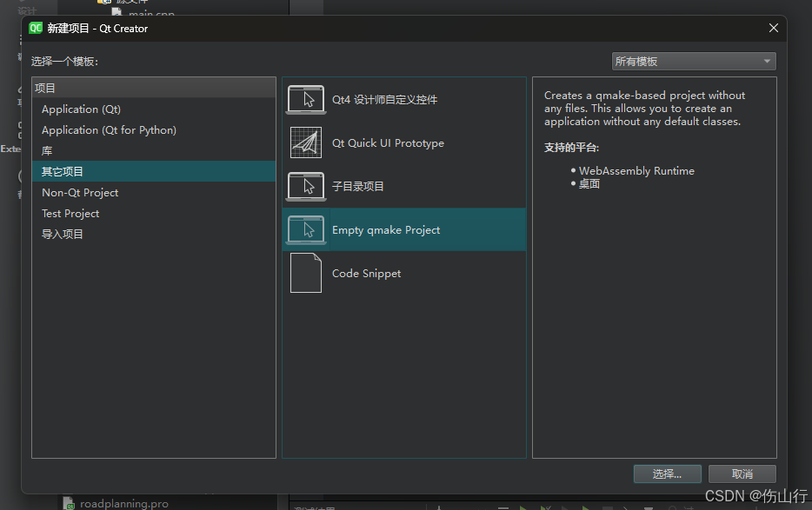Image resolution: width=812 pixels, height=510 pixels.
Task: Choose Qt4 设计师自定义控件 template
Action: pyautogui.click(x=404, y=99)
